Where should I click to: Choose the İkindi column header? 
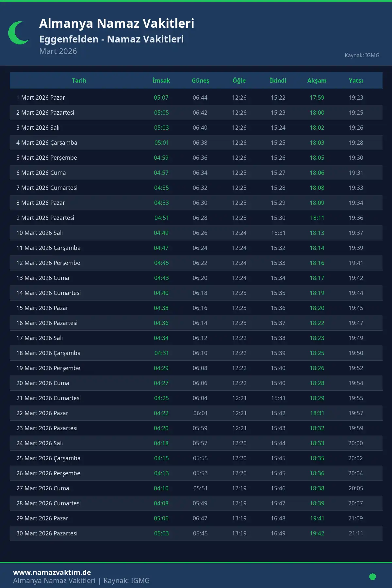(x=278, y=80)
